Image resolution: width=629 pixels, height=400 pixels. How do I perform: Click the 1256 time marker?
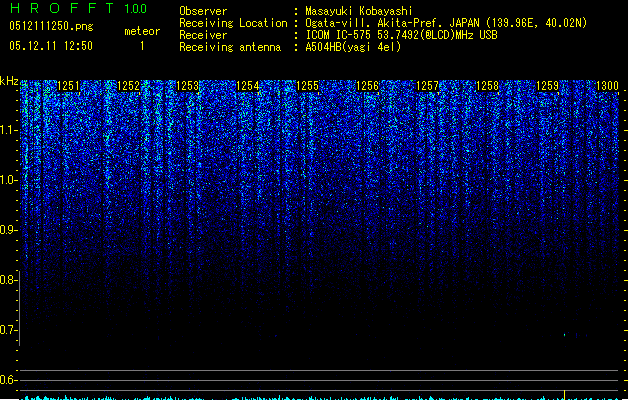367,85
